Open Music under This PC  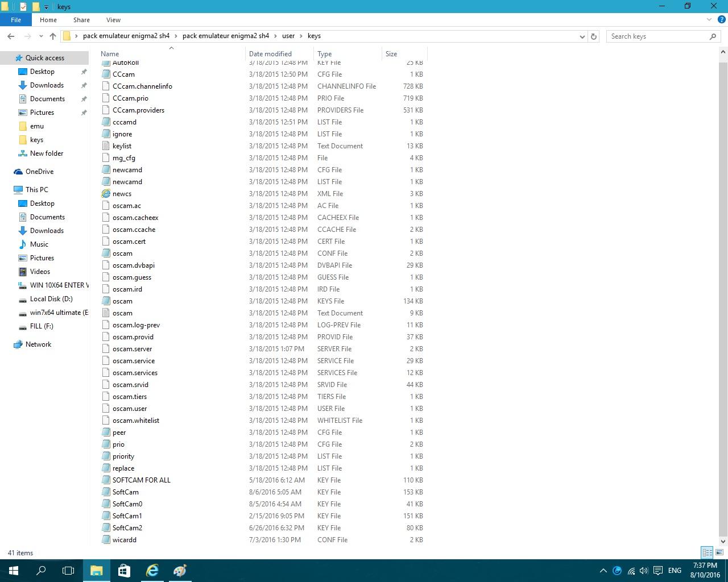pos(39,244)
